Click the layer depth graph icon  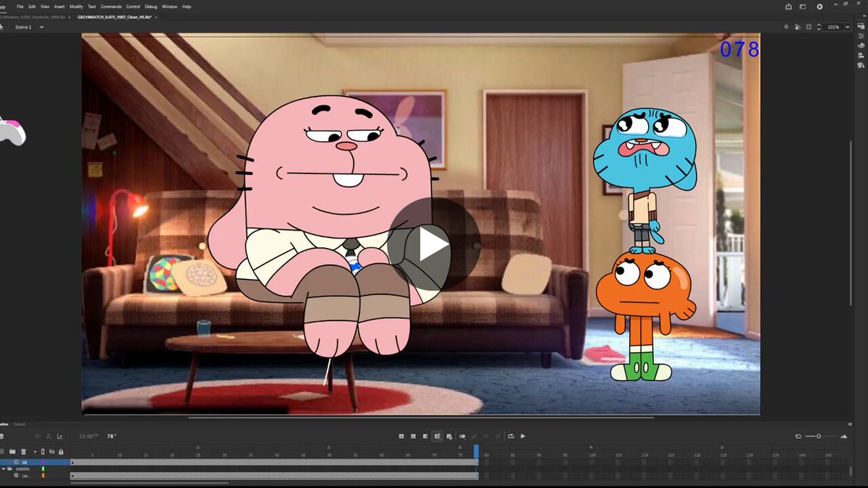(59, 436)
